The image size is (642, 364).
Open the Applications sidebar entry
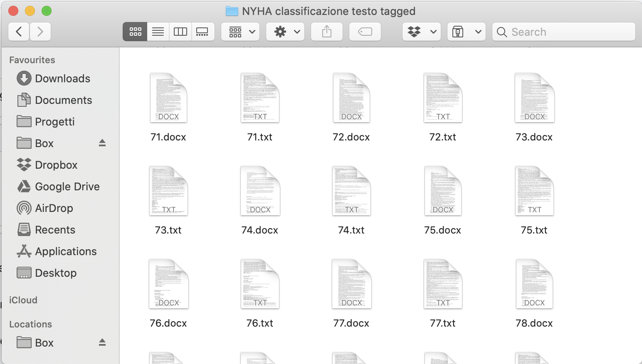click(65, 251)
